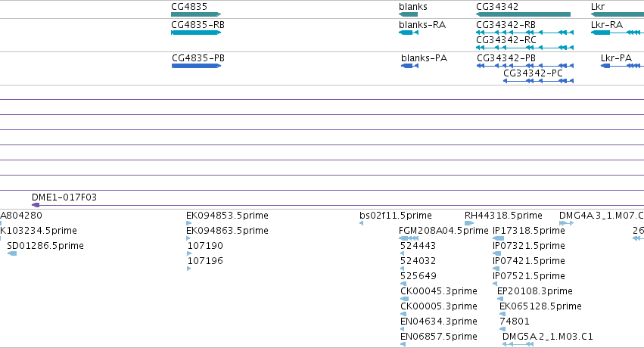This screenshot has height=348, width=644.
Task: Select EST EN04634.3prime
Action: click(x=439, y=322)
